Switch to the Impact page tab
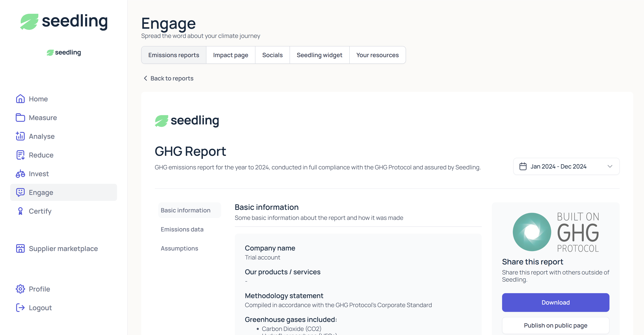 (x=231, y=55)
